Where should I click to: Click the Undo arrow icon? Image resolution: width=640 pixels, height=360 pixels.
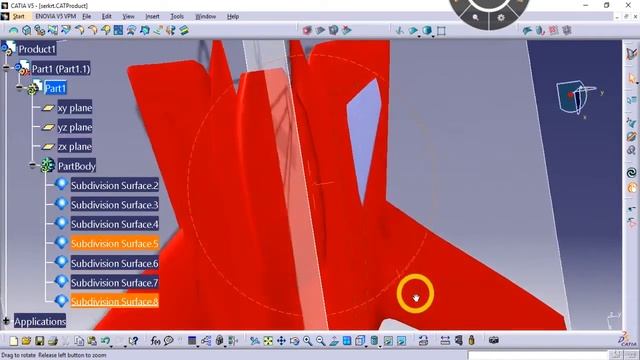click(x=105, y=341)
